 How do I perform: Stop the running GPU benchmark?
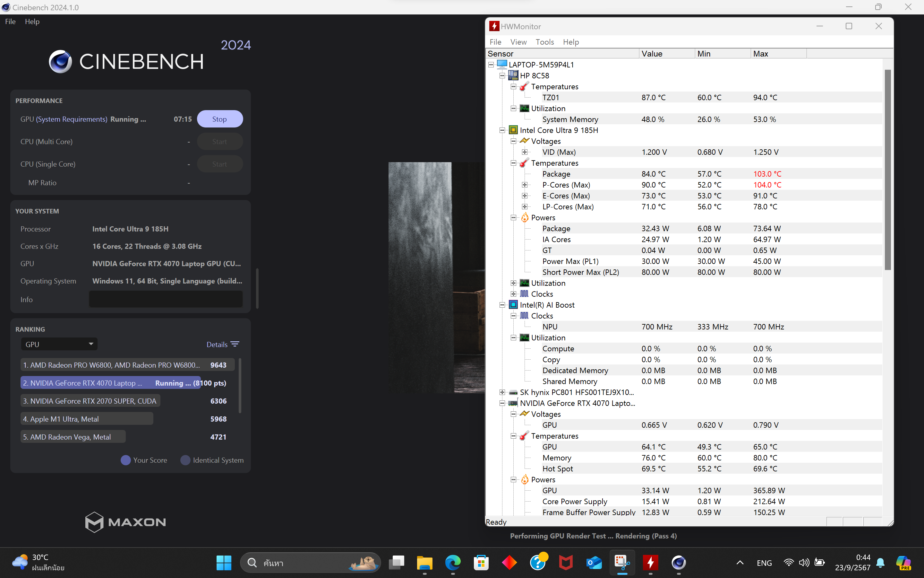(x=219, y=119)
